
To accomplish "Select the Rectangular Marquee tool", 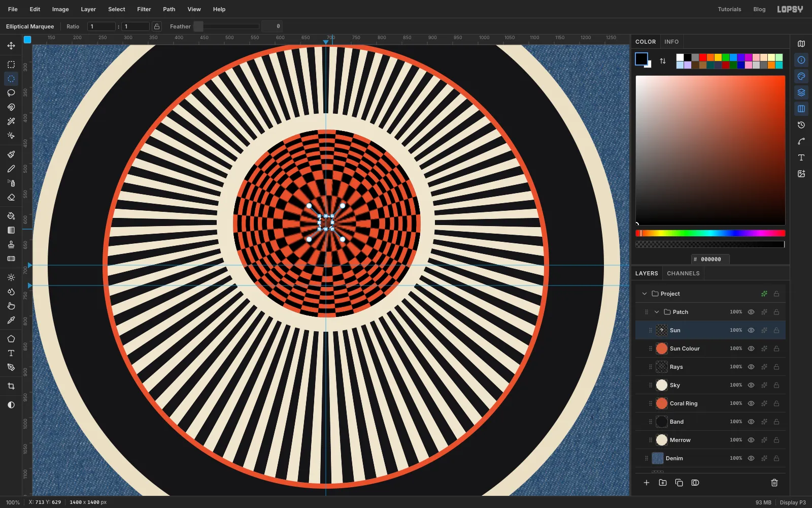I will (x=11, y=65).
